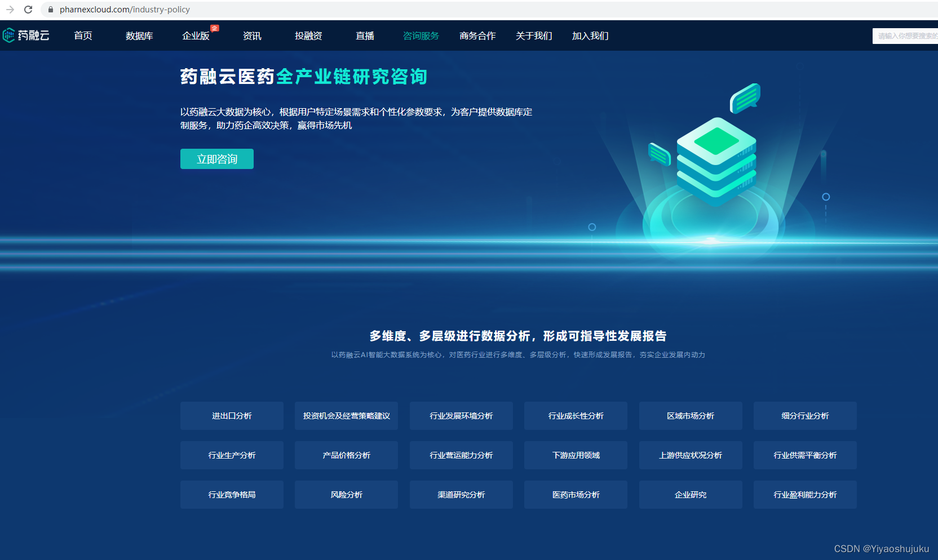This screenshot has height=560, width=938.
Task: Select the 行业供需平衡分析 card
Action: (x=805, y=455)
